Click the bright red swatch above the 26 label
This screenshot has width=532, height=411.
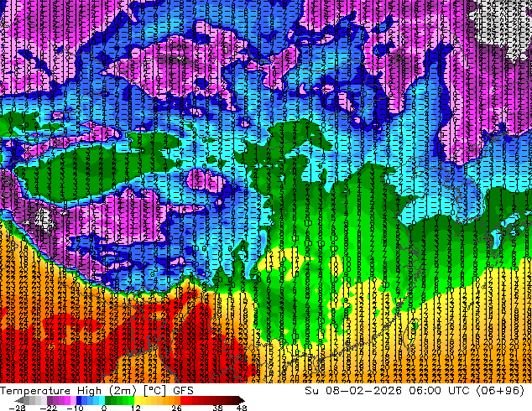[183, 400]
